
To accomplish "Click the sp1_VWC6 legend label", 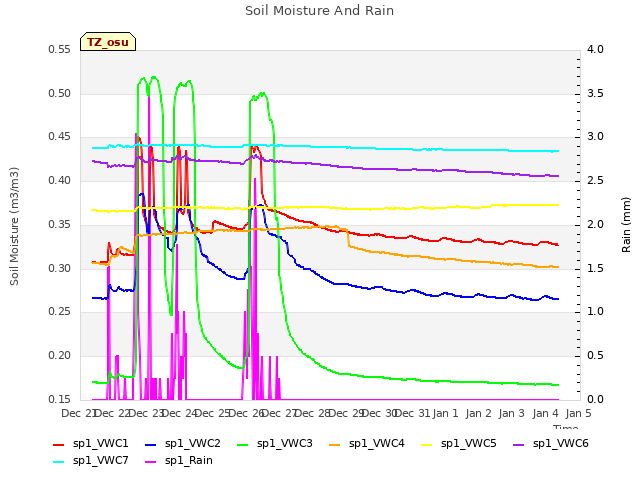I will pos(561,444).
